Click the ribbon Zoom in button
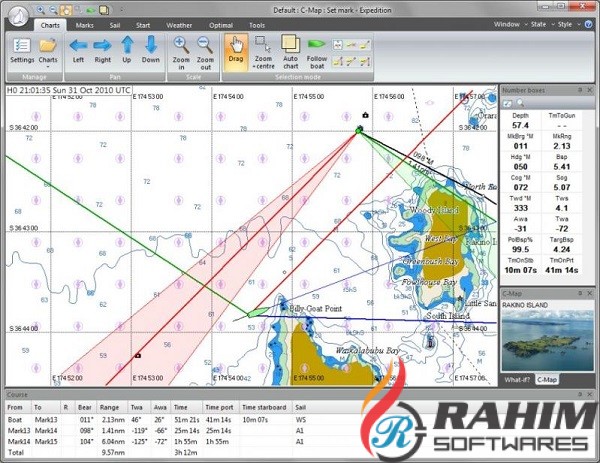The height and width of the screenshot is (463, 600). [181, 53]
